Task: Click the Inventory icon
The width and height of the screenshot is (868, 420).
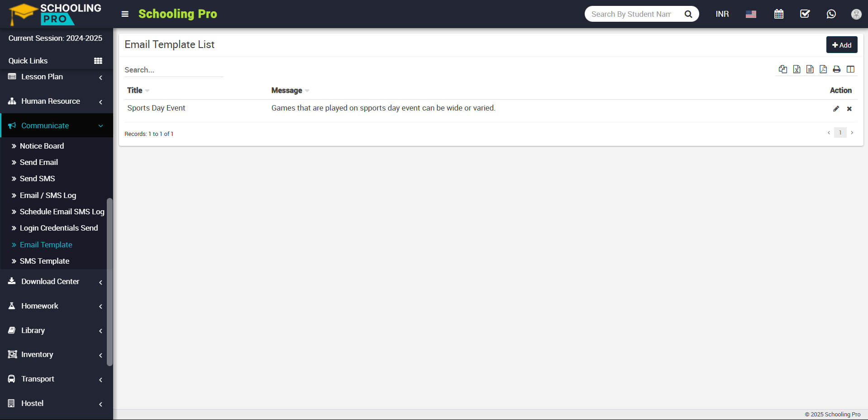Action: point(12,354)
